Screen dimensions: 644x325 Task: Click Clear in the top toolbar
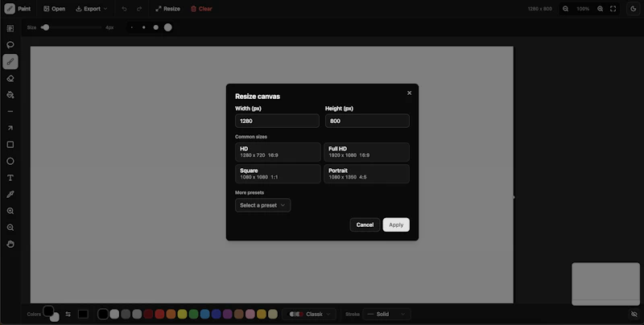tap(201, 9)
